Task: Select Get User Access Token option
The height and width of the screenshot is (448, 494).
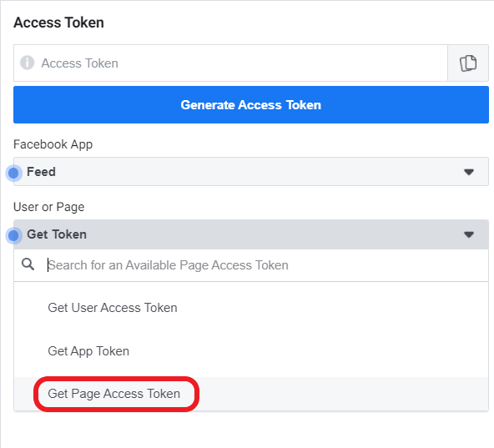Action: coord(251,308)
